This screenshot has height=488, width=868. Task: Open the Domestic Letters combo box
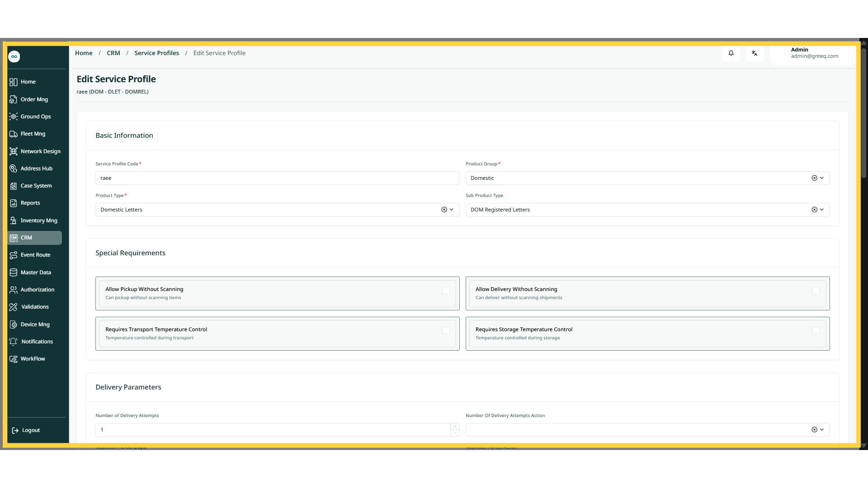(277, 210)
